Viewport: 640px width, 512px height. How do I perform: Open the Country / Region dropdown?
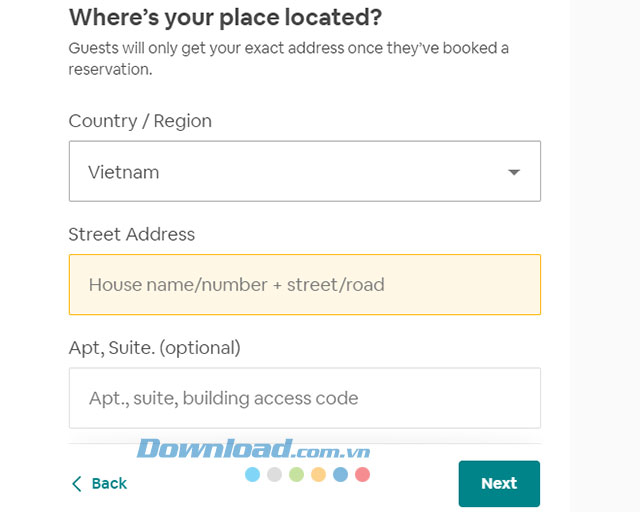click(304, 172)
